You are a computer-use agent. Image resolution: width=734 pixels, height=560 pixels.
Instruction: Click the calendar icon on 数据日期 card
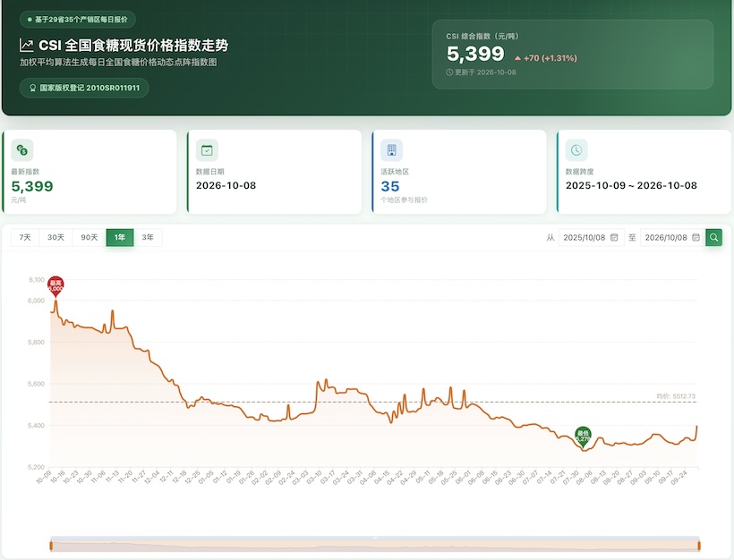[207, 150]
